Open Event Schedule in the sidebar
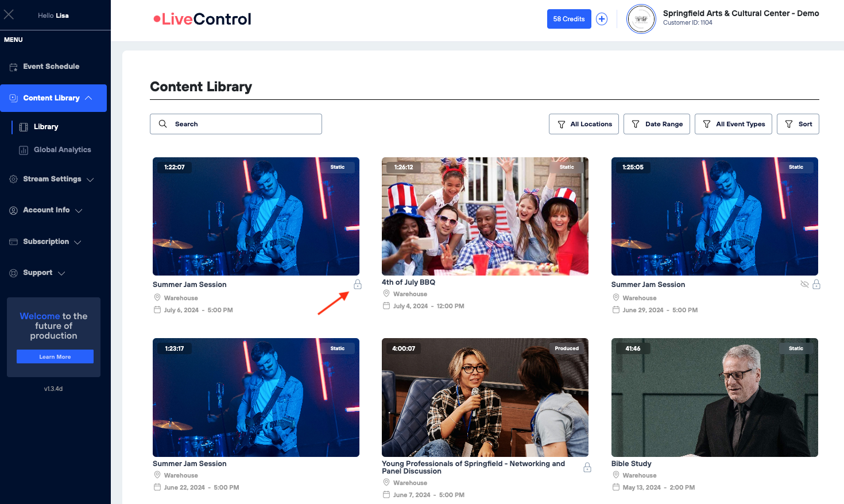The width and height of the screenshot is (844, 504). tap(51, 67)
